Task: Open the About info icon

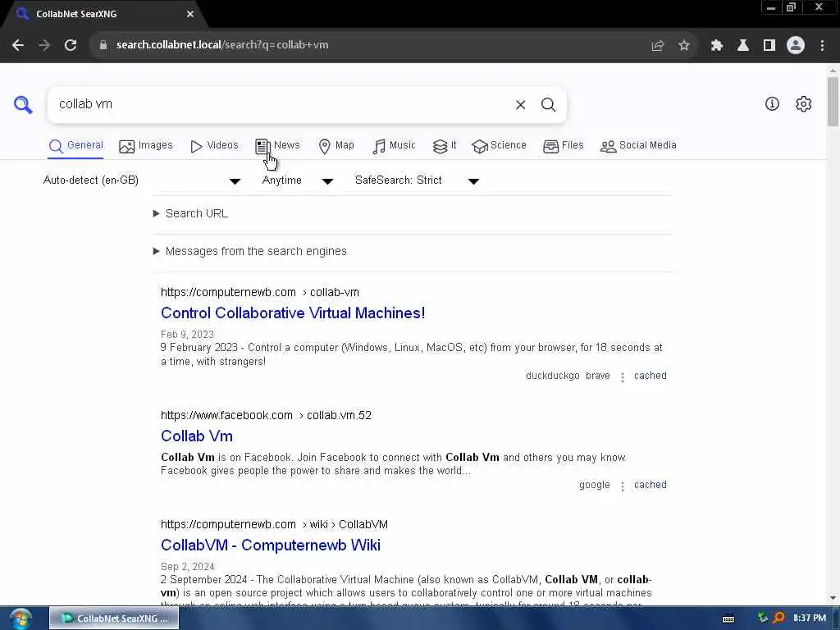Action: (x=772, y=104)
